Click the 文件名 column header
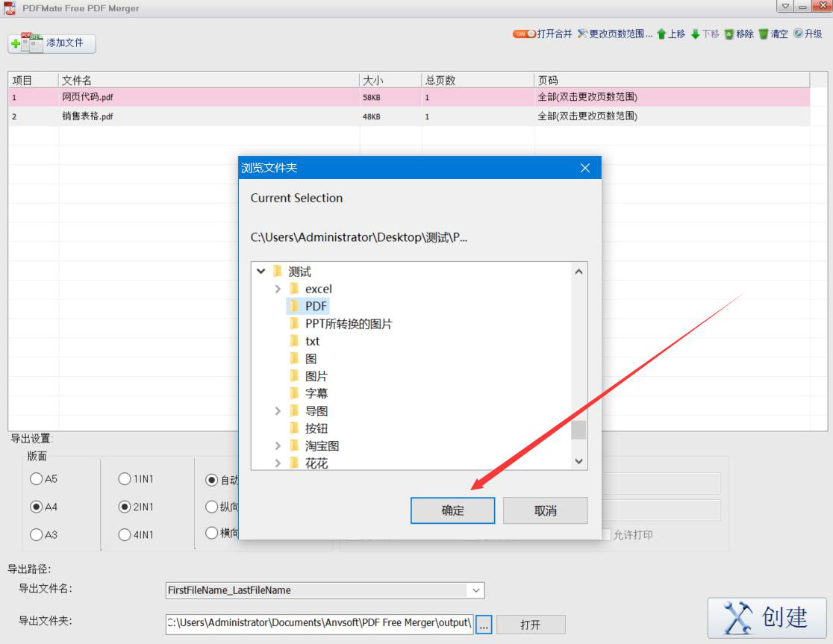The height and width of the screenshot is (644, 833). pyautogui.click(x=209, y=80)
